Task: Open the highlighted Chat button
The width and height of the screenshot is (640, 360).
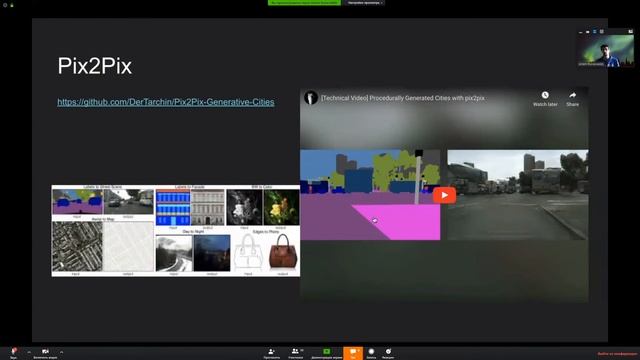Action: pos(353,353)
